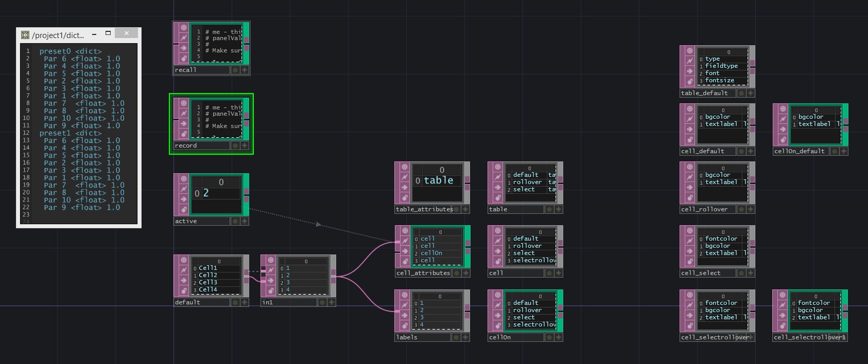Click lightning clone-immune flag on default node
868x364 pixels.
tap(184, 270)
